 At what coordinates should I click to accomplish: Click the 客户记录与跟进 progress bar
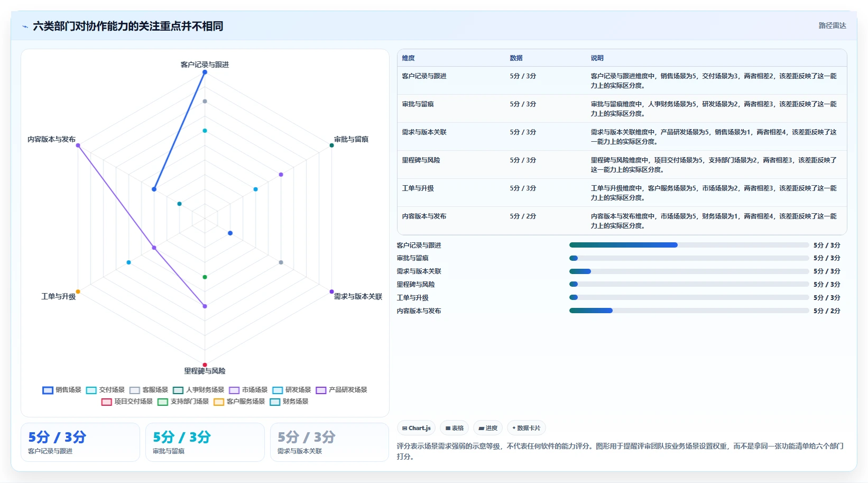[x=689, y=245]
